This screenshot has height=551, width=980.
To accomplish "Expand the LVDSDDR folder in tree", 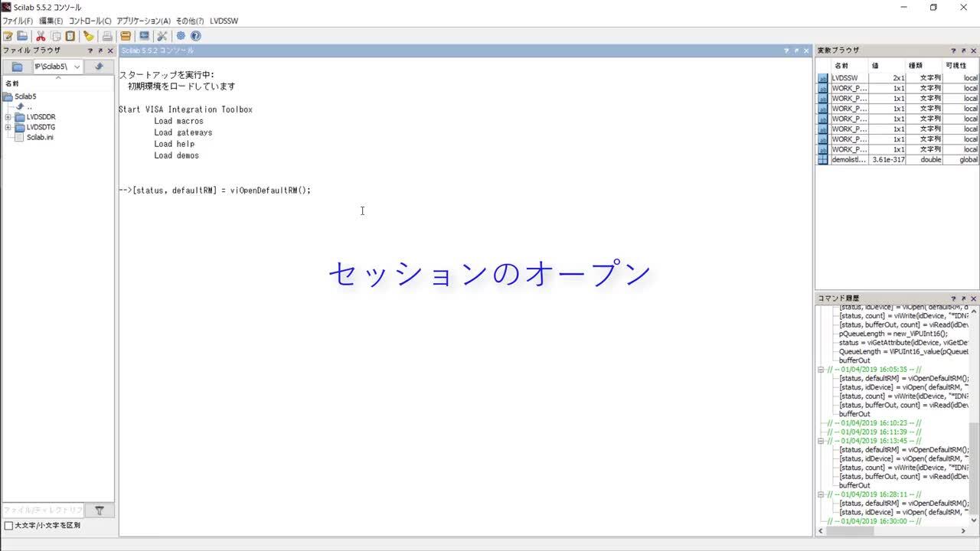I will pyautogui.click(x=8, y=117).
